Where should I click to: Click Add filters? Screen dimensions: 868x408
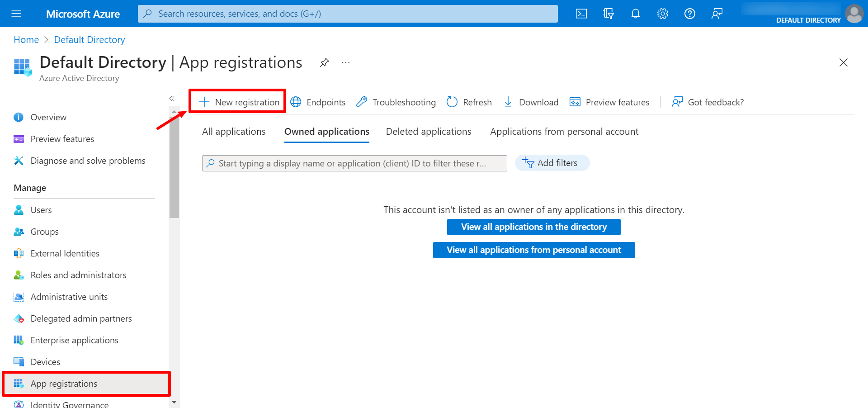coord(552,163)
